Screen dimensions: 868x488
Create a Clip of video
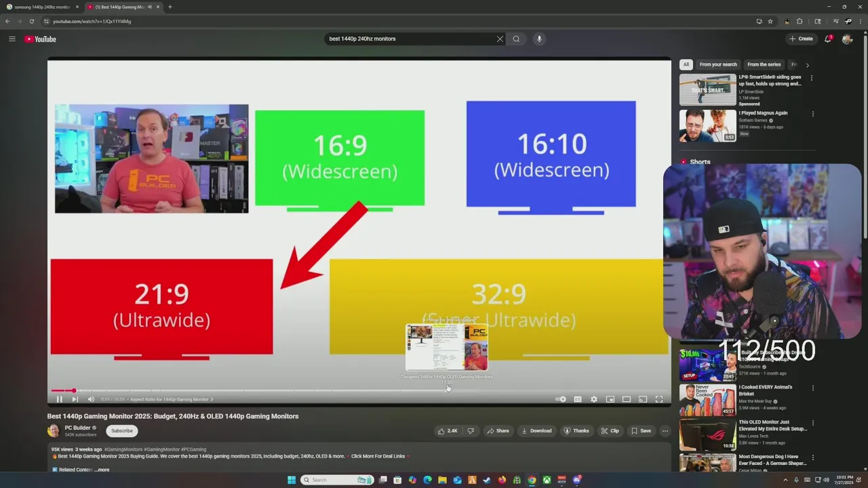pos(610,430)
